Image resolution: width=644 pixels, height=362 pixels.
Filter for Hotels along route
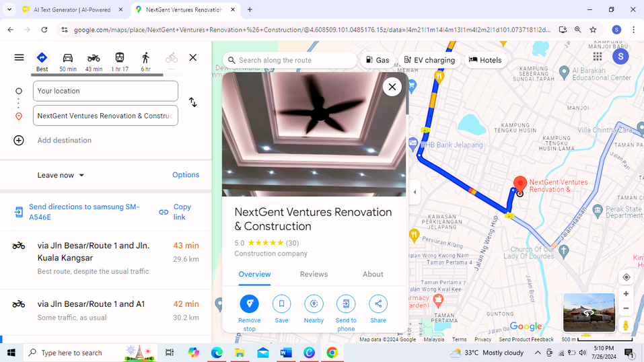(x=485, y=60)
